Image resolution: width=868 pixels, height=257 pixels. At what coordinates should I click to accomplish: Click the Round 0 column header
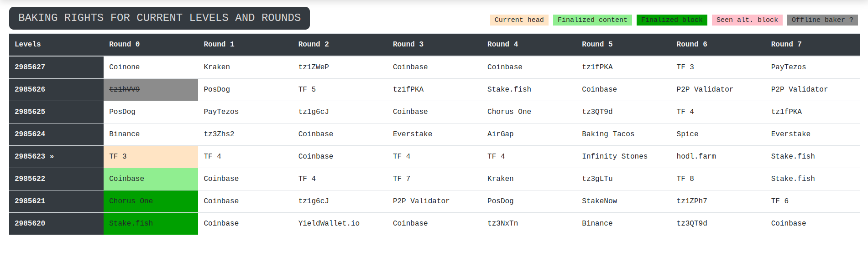(x=124, y=44)
